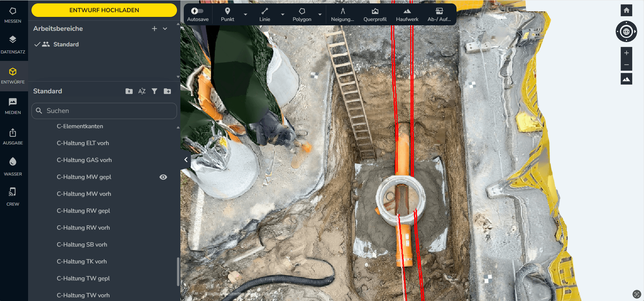Expand the Punkt tool dropdown arrow
The image size is (644, 301).
pyautogui.click(x=246, y=15)
